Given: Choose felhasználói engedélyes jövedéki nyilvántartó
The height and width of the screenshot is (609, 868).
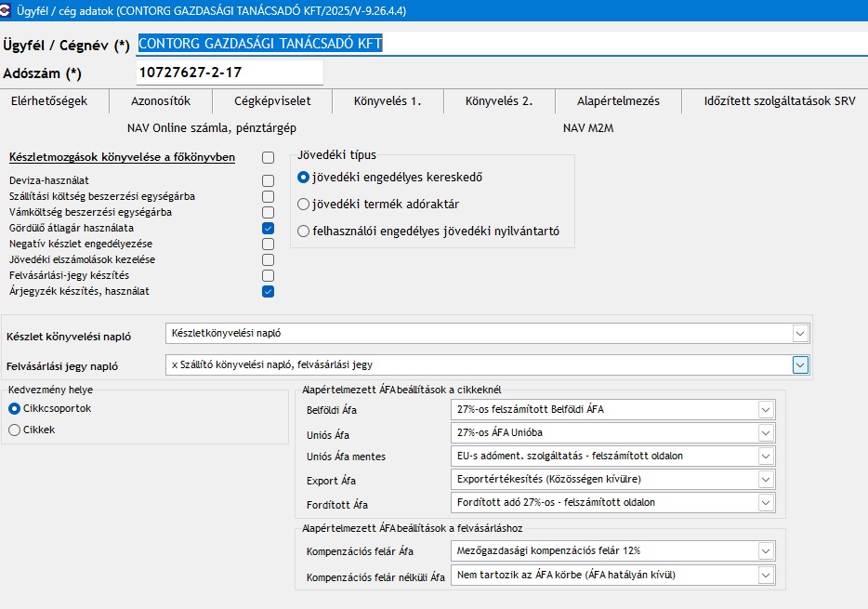Looking at the screenshot, I should [x=303, y=231].
